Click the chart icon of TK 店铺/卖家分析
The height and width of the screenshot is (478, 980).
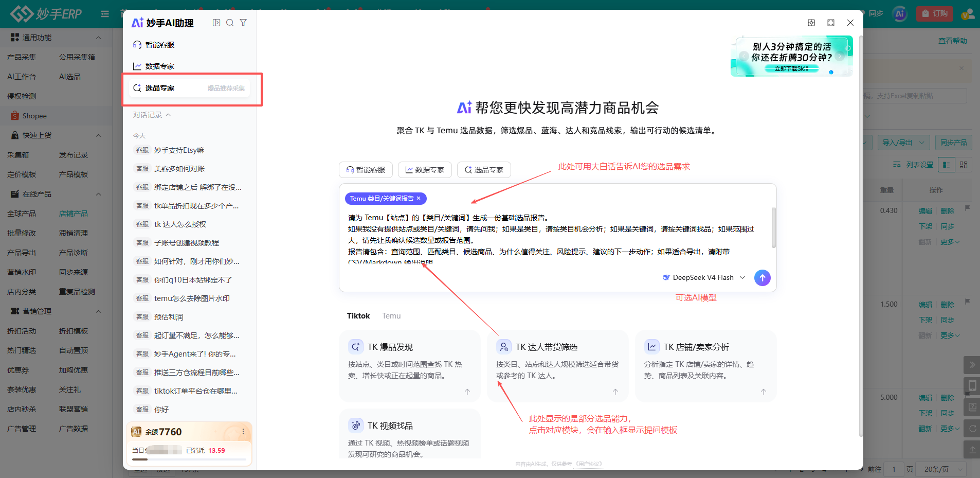tap(652, 347)
